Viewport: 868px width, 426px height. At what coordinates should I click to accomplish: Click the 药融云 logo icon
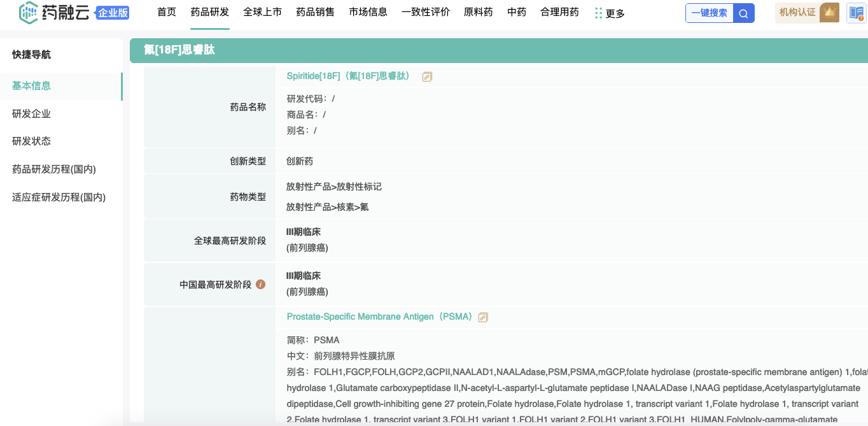[x=29, y=13]
